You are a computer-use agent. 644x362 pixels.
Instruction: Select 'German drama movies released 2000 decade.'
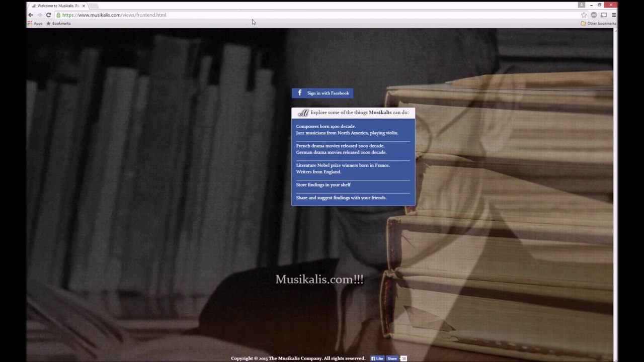pos(341,152)
